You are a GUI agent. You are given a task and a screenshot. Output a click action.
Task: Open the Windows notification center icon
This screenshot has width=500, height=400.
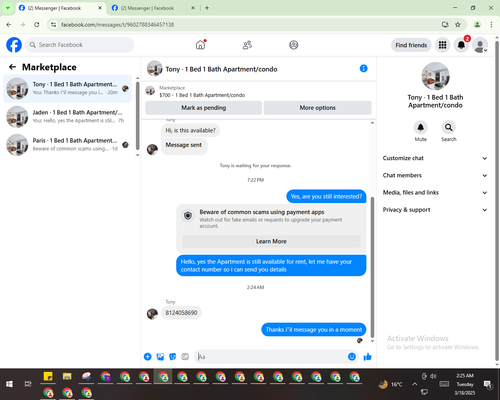pos(488,384)
